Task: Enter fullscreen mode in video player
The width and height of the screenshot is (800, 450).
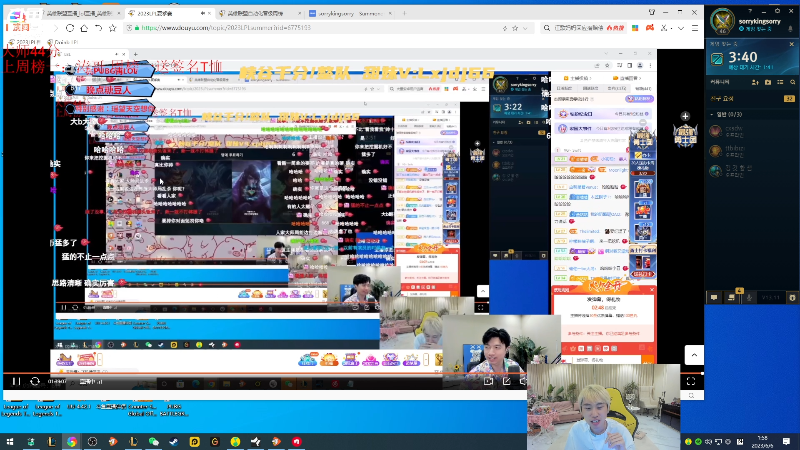Action: (x=691, y=381)
